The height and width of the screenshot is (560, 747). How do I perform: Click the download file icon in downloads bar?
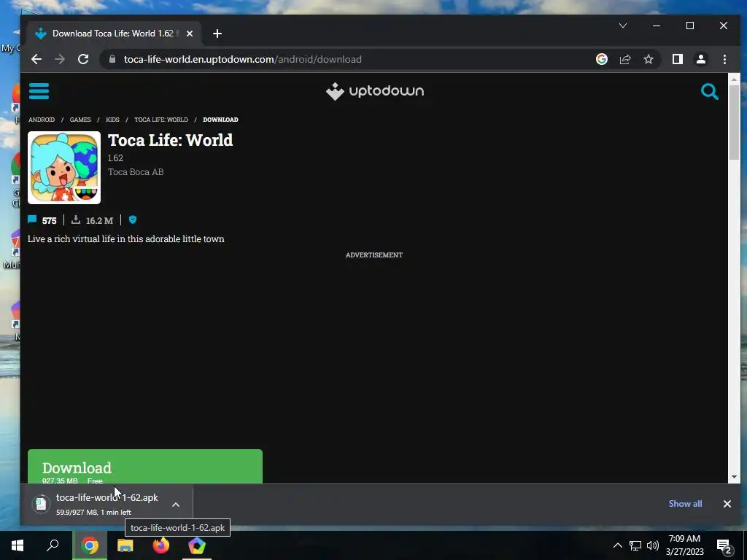(x=41, y=504)
